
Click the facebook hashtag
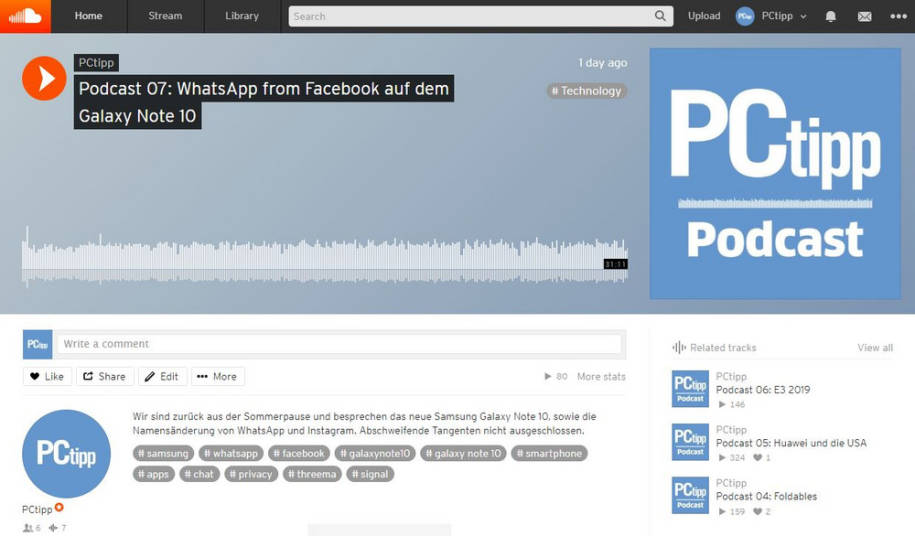coord(299,453)
